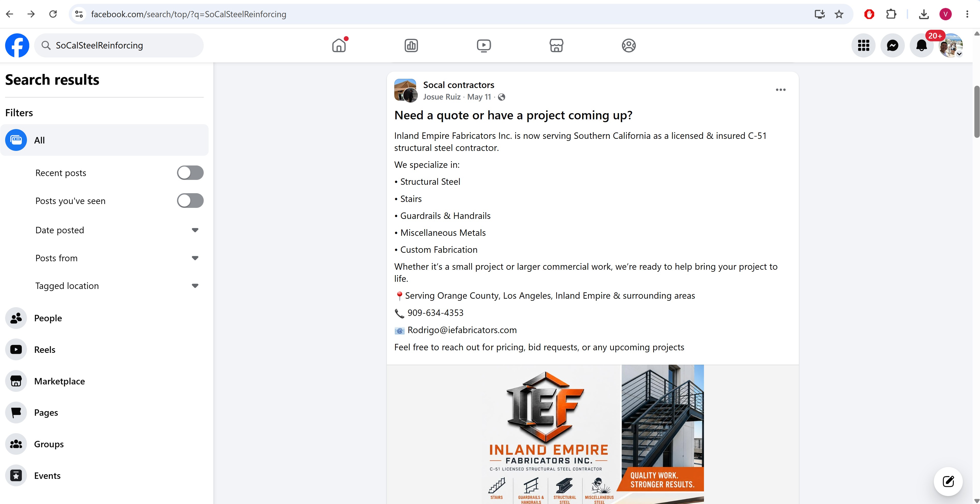Select the All filter
Screen dimensions: 980x504
104,140
